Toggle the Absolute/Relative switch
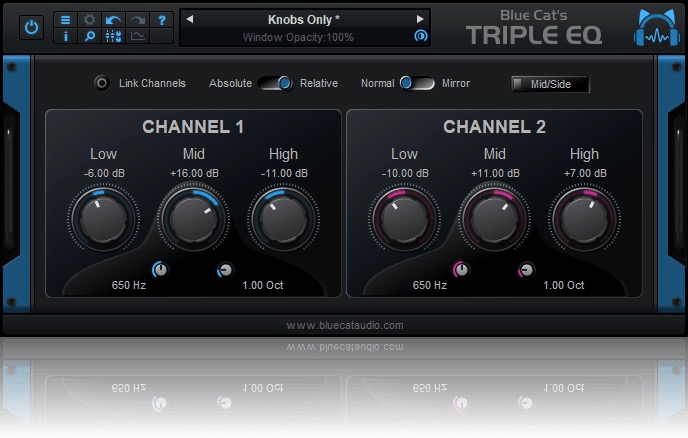Viewport: 688px width, 438px height. click(276, 83)
